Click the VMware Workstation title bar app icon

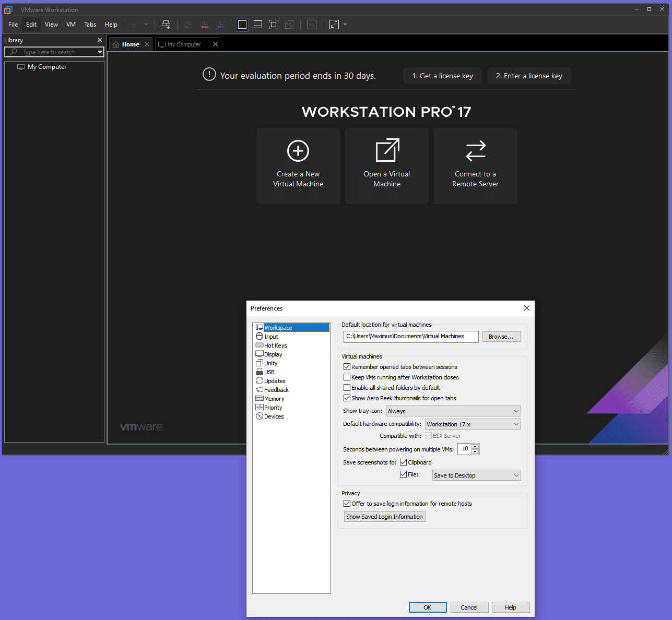[8, 10]
